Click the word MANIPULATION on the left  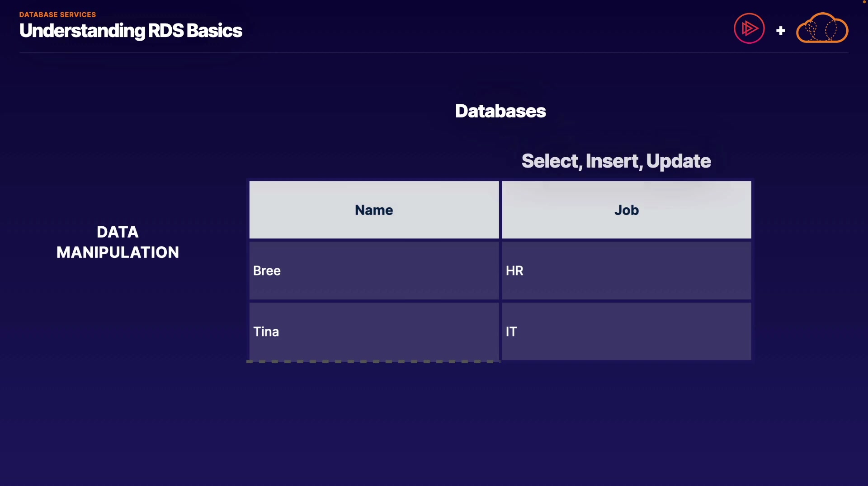pyautogui.click(x=118, y=252)
